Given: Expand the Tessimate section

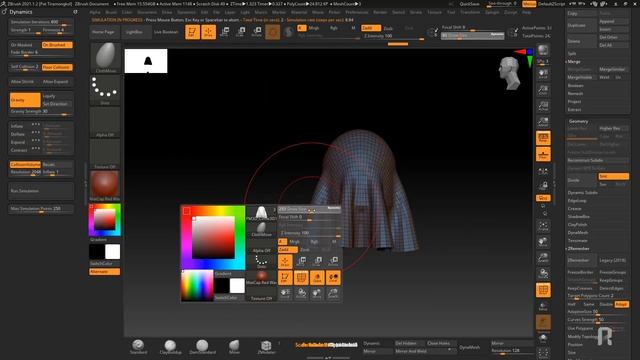Looking at the screenshot, I should (x=577, y=240).
